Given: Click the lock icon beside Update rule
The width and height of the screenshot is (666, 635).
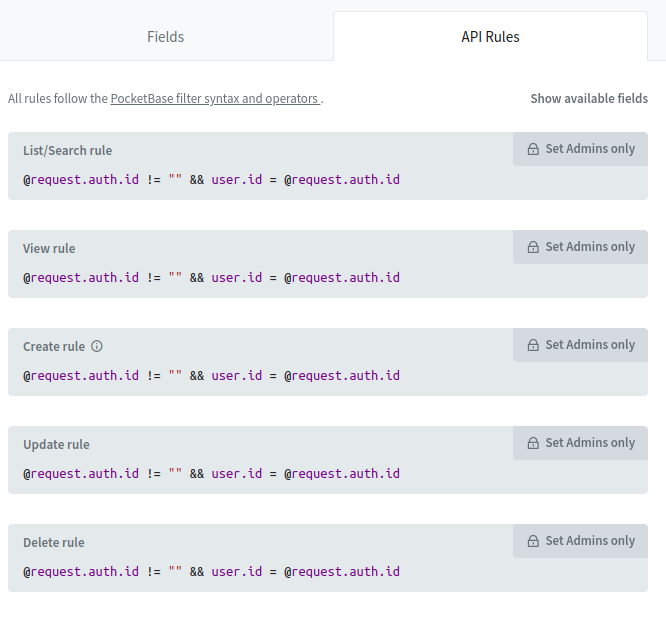Looking at the screenshot, I should [533, 443].
